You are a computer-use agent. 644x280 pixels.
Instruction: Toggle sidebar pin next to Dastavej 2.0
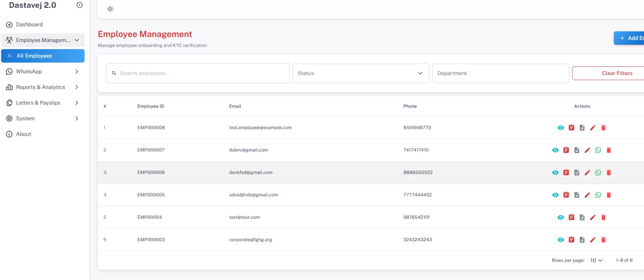point(80,5)
